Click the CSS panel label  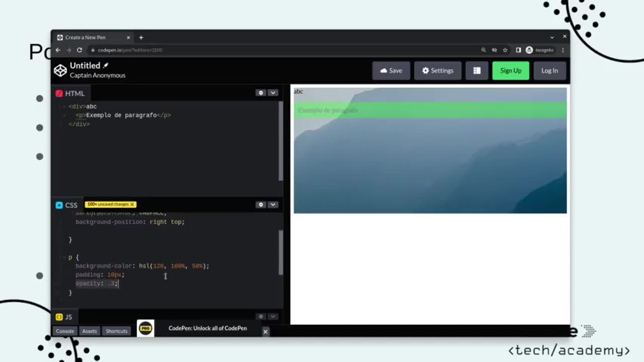pos(66,205)
